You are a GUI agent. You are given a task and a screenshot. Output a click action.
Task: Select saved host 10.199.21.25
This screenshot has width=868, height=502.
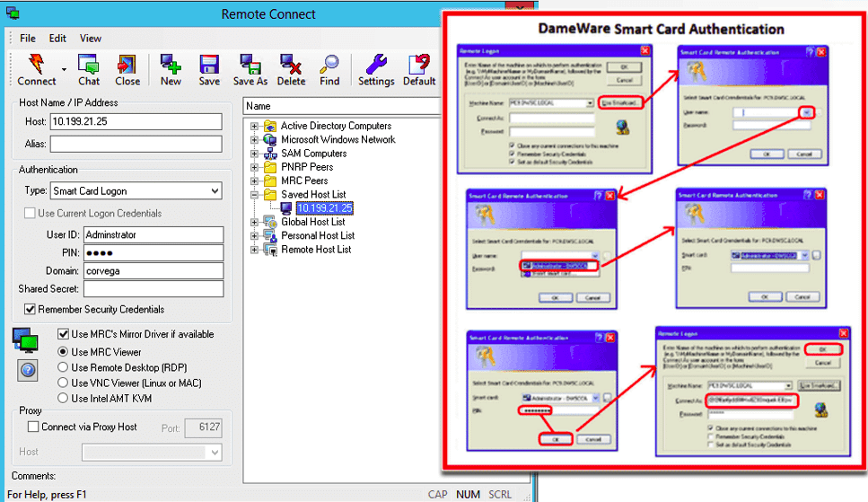click(324, 208)
